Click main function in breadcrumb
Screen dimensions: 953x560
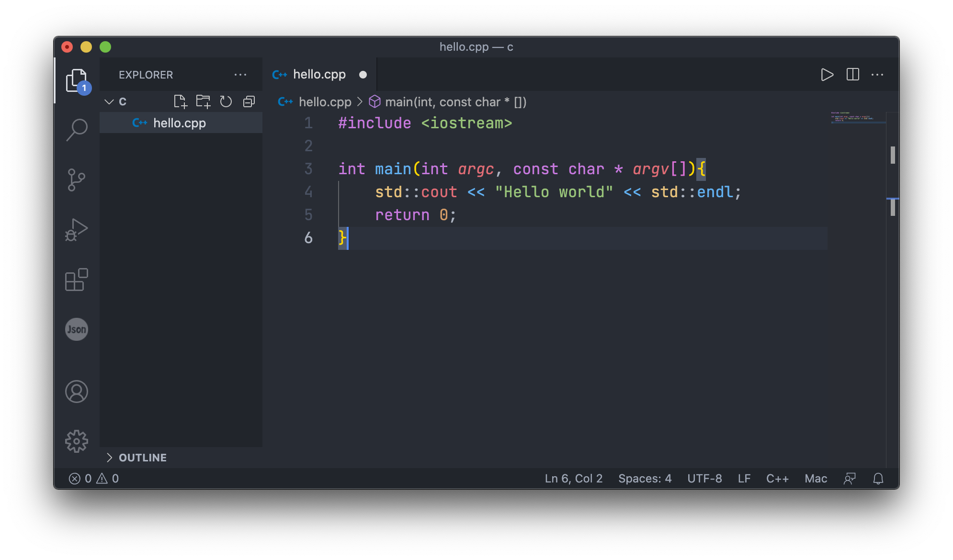point(455,102)
